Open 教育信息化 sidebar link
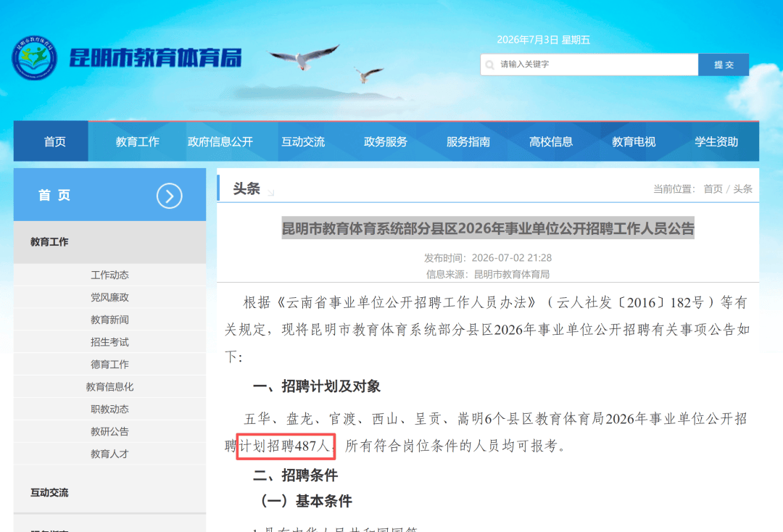The height and width of the screenshot is (532, 783). [110, 387]
